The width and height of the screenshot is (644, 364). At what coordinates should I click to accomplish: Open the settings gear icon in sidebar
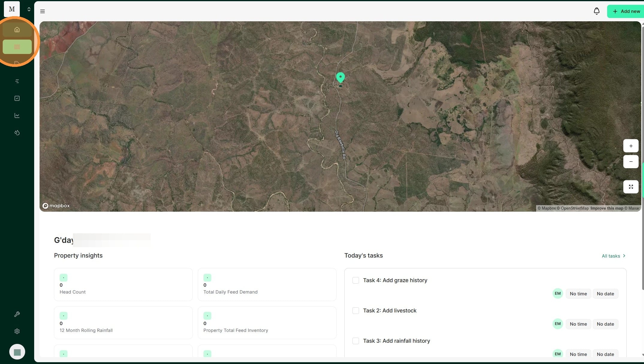pyautogui.click(x=17, y=331)
